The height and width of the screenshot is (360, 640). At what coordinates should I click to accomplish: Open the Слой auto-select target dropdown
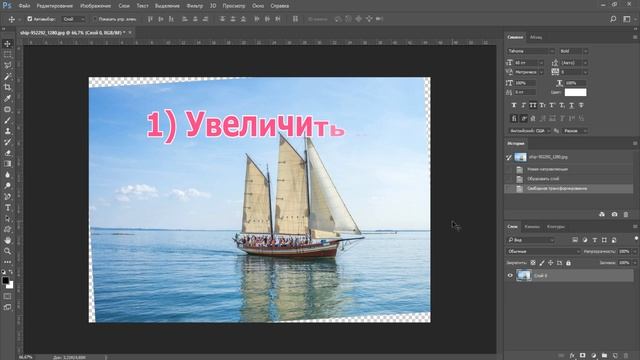74,19
